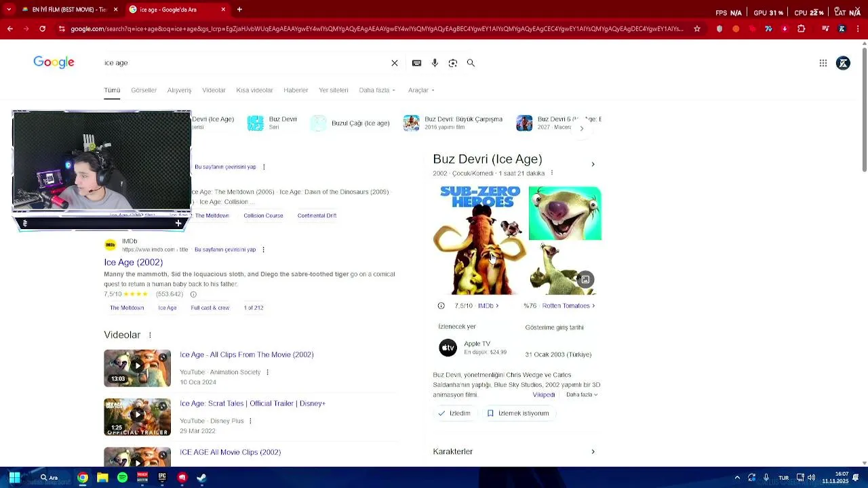Viewport: 868px width, 488px height.
Task: Open File Explorer from the taskbar
Action: click(102, 478)
